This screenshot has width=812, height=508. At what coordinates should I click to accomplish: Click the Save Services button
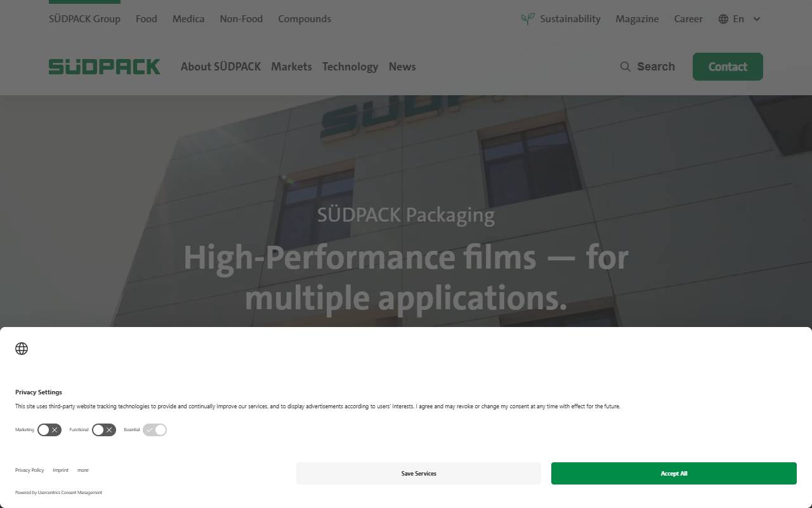[x=419, y=474]
